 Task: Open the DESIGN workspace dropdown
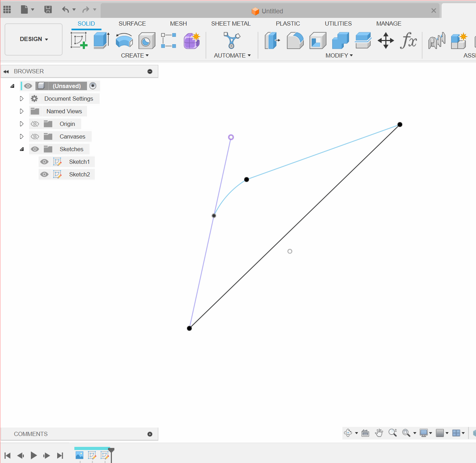(x=33, y=39)
